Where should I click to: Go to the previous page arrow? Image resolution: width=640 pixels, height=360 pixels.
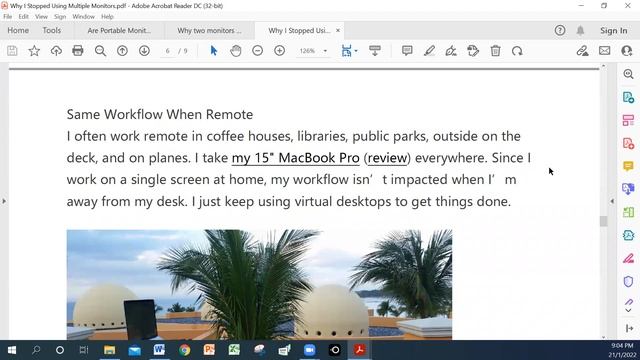[x=122, y=51]
